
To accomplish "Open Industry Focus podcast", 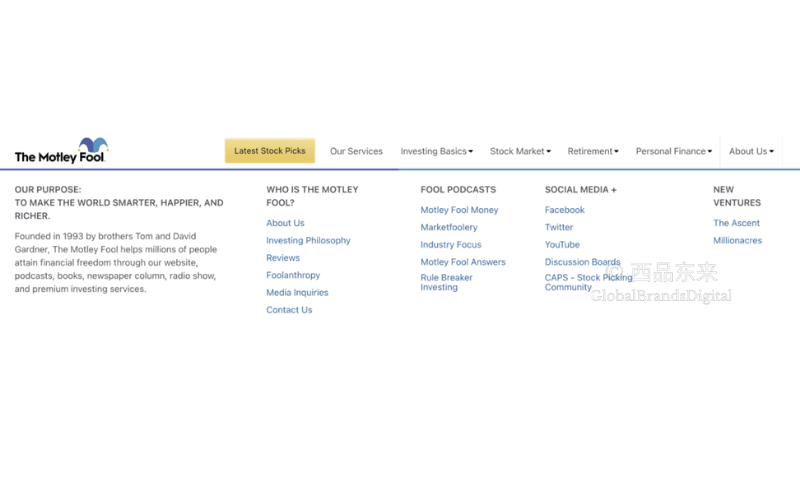I will 451,244.
